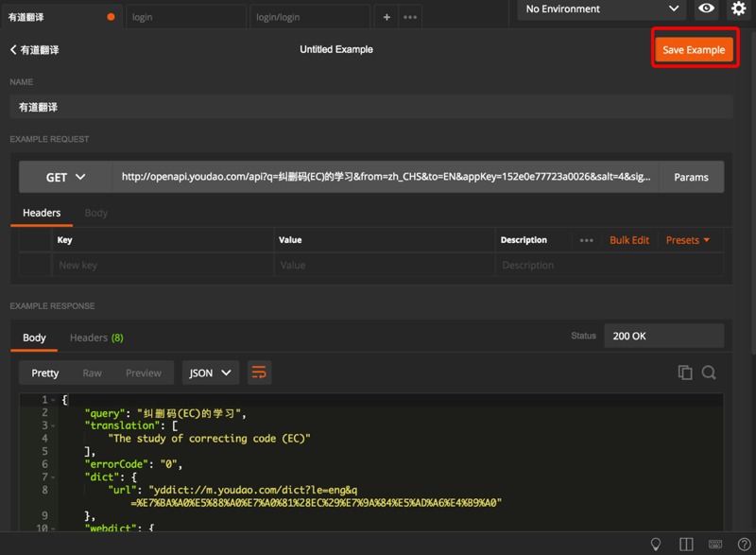This screenshot has width=756, height=555.
Task: Select the response Headers (8) tab
Action: click(x=96, y=338)
